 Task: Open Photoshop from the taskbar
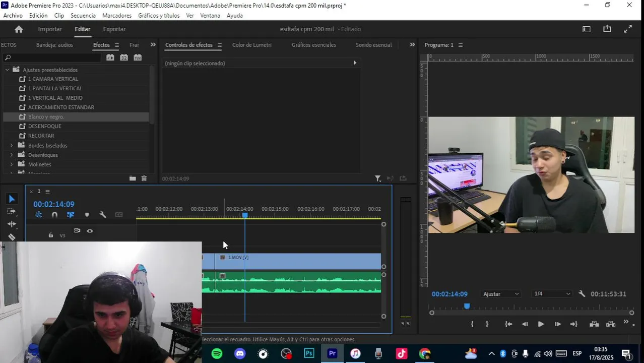click(309, 353)
